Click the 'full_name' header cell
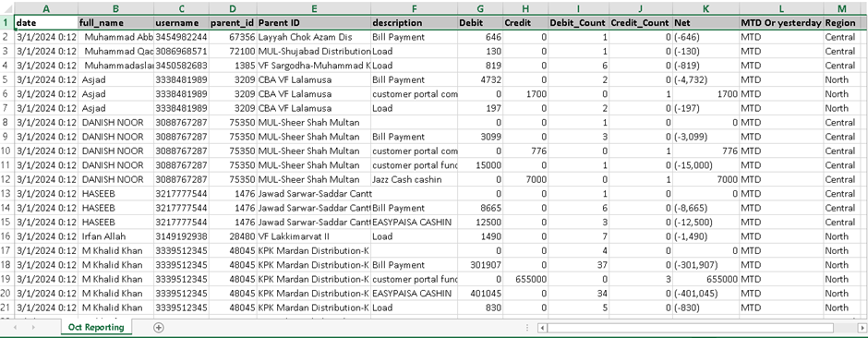This screenshot has width=868, height=338. pyautogui.click(x=115, y=23)
